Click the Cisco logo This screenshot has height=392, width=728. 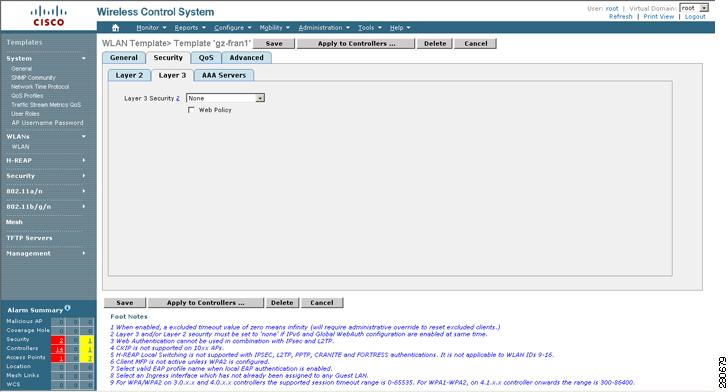pos(49,16)
